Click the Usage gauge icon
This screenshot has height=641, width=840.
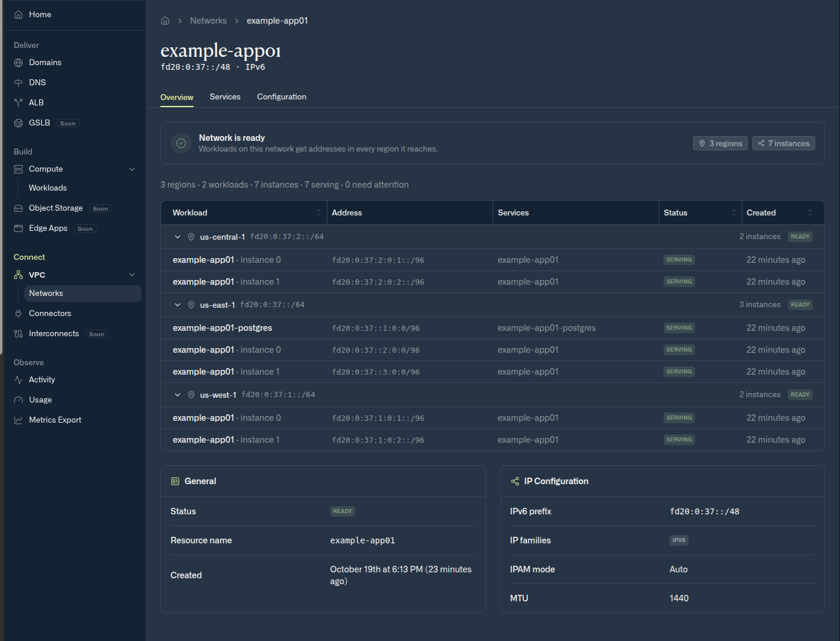pyautogui.click(x=18, y=400)
